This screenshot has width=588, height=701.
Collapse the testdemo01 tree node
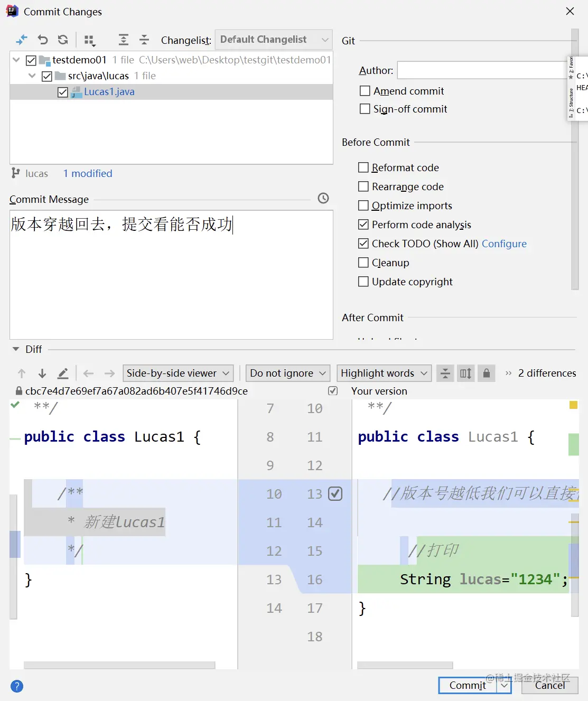click(16, 60)
